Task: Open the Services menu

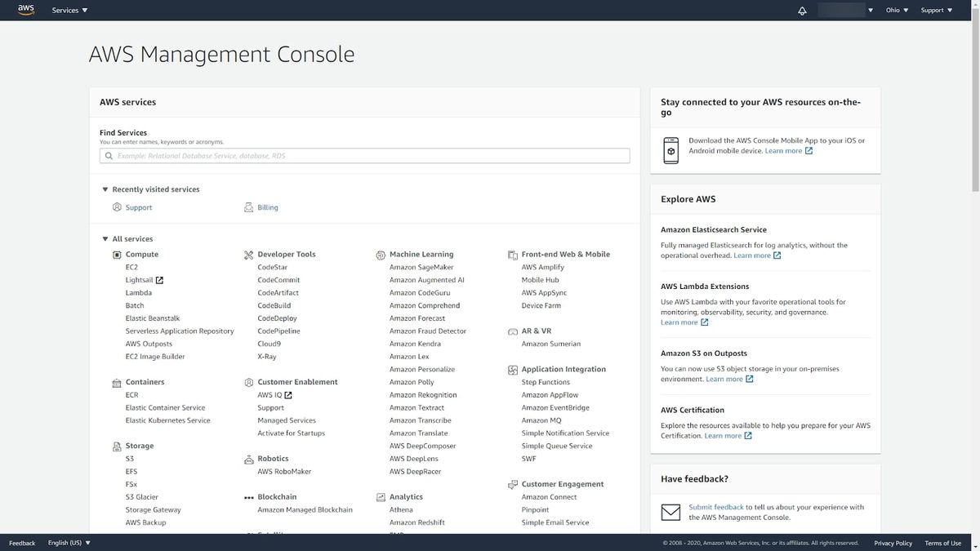Action: 66,10
